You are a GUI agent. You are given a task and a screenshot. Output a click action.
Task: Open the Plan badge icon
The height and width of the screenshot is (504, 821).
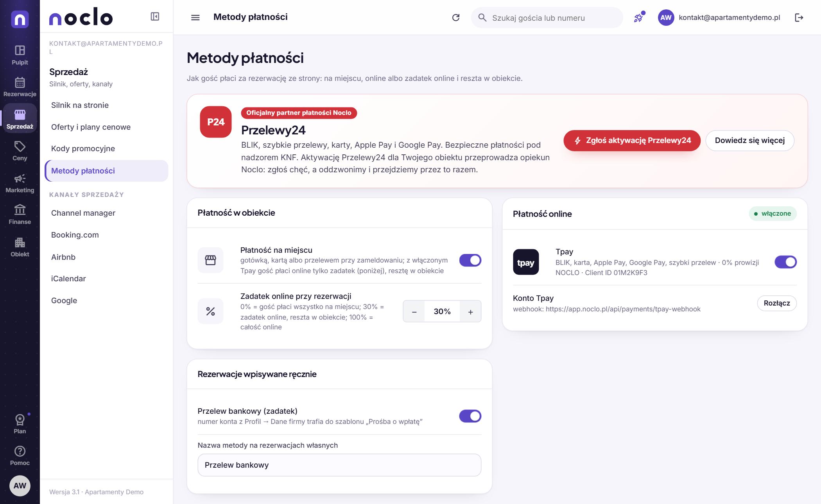20,420
